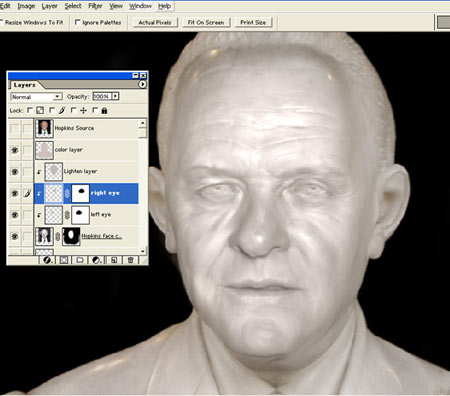Click the Lighten layer thumbnail
450x396 pixels.
point(54,172)
